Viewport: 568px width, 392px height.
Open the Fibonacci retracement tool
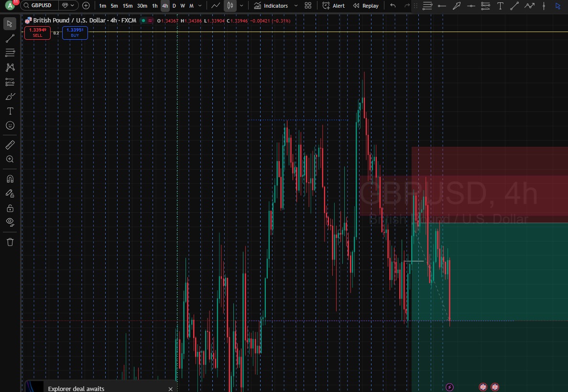pyautogui.click(x=10, y=53)
